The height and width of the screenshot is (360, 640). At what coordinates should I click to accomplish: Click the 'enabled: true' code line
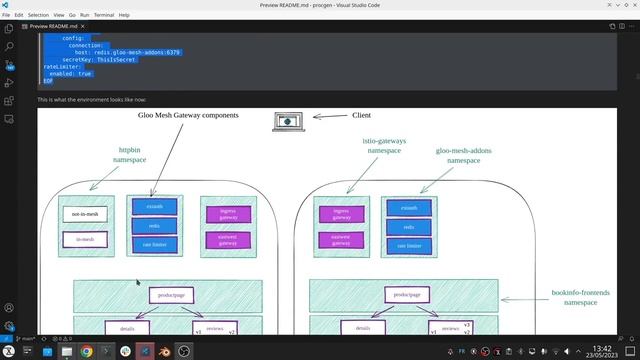(x=70, y=74)
